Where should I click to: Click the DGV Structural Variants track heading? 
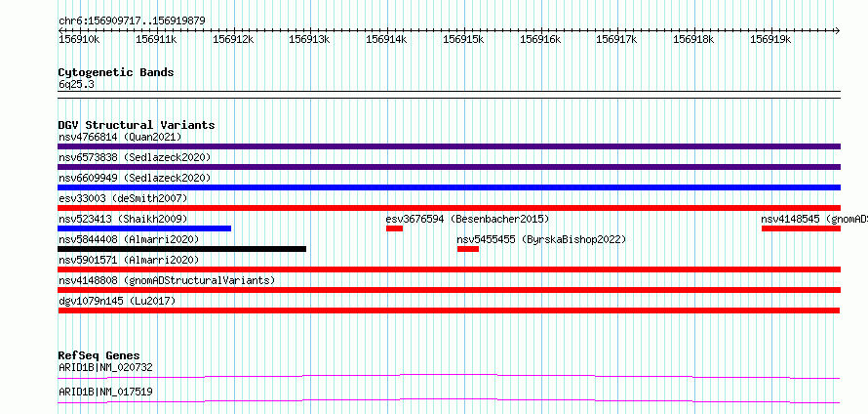(x=137, y=125)
